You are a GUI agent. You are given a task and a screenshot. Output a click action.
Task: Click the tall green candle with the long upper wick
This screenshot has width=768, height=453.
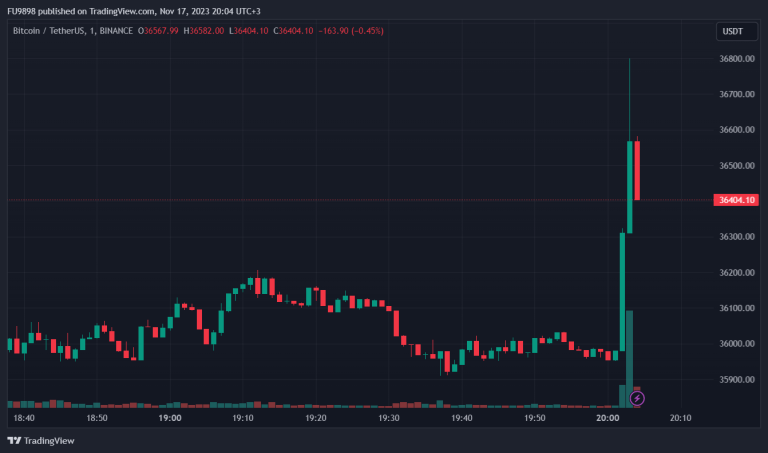630,185
